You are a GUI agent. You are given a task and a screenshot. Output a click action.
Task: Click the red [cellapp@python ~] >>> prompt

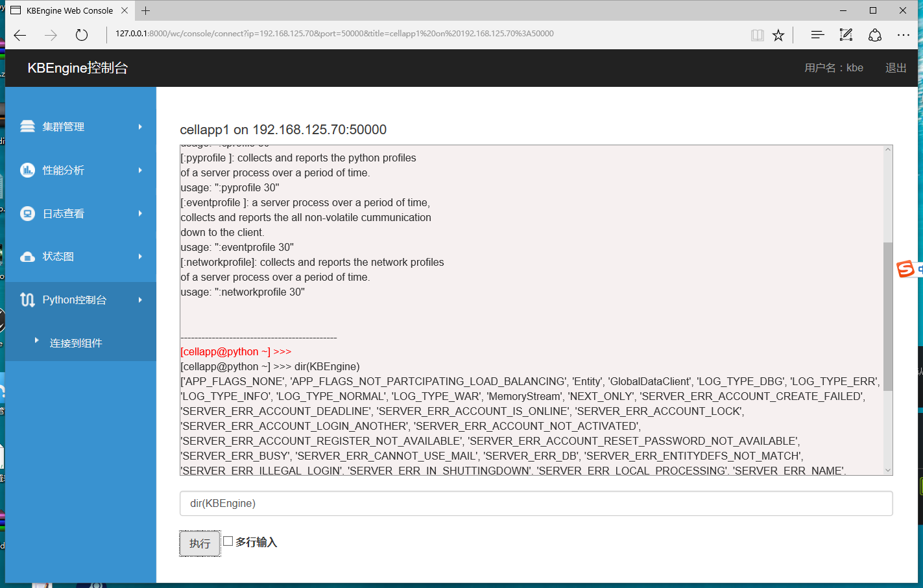click(236, 351)
